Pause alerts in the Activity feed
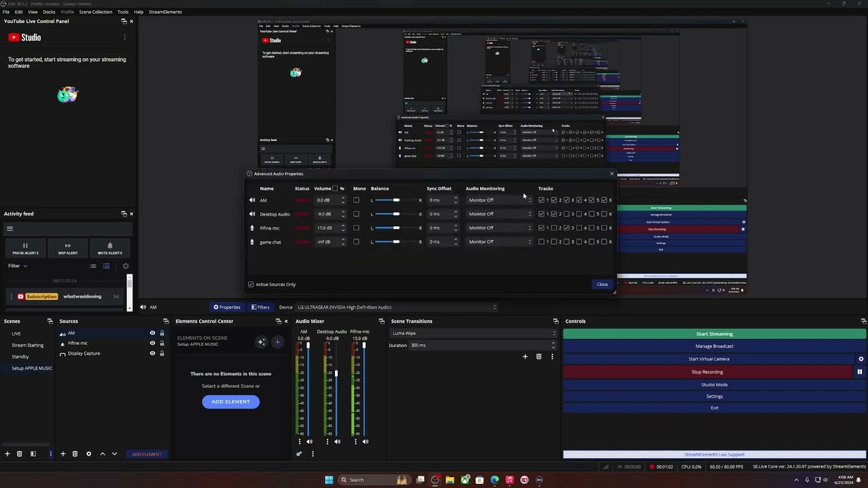Screen dimensions: 868x488 coord(25,249)
